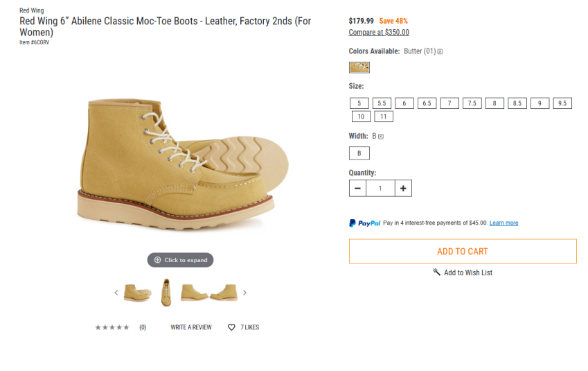Screen dimensions: 588x371
Task: Click the quantity input field
Action: (380, 188)
